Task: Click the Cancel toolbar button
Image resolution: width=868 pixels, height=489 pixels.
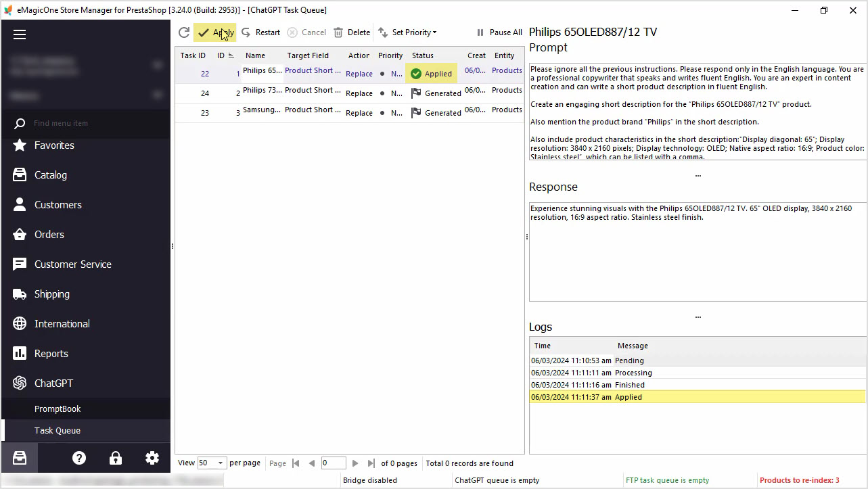Action: click(x=306, y=32)
